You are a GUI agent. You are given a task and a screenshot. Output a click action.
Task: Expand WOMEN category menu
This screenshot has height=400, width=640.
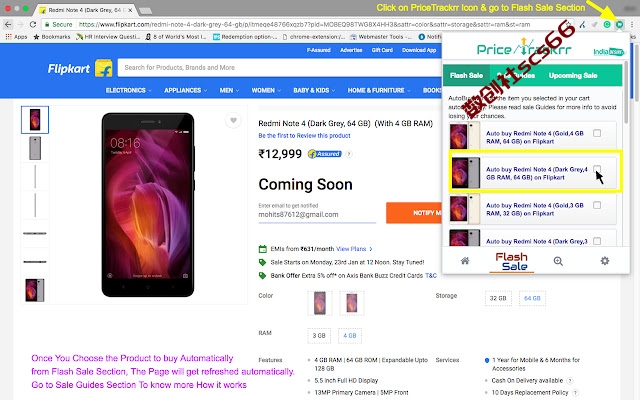(x=266, y=90)
